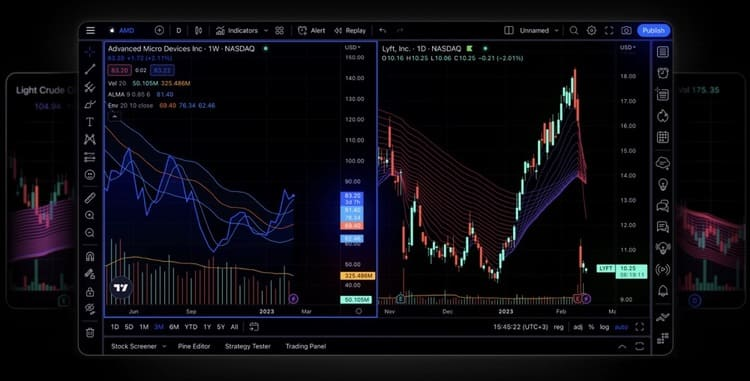Image resolution: width=750 pixels, height=381 pixels.
Task: Select the pitchfork/Gann tool
Action: (90, 87)
